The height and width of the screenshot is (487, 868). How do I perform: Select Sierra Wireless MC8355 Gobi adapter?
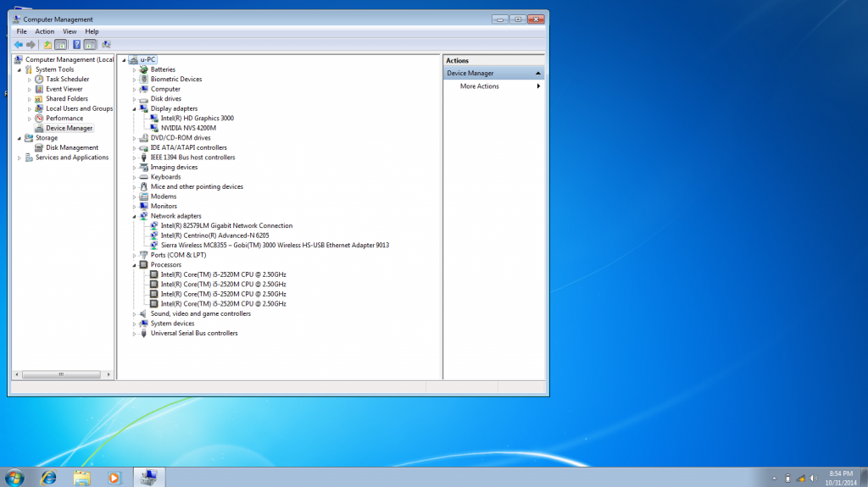pyautogui.click(x=275, y=245)
